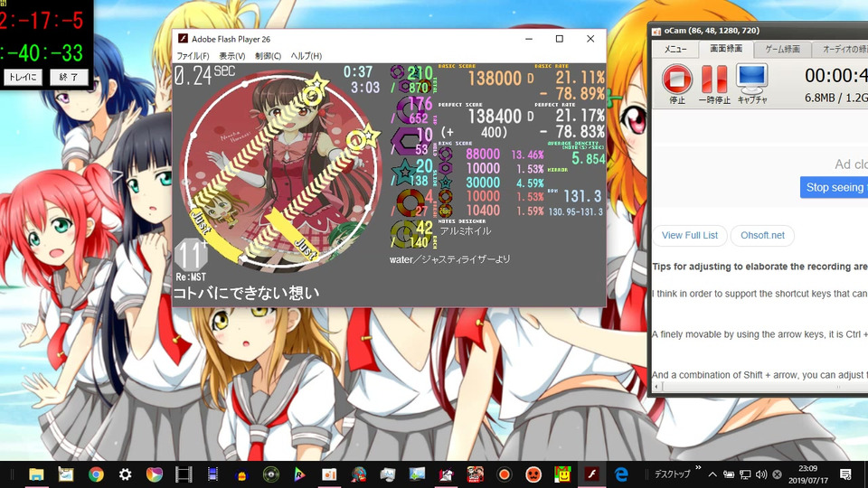
Task: Click the oCam horizontal scrollbar at bottom
Action: point(760,387)
